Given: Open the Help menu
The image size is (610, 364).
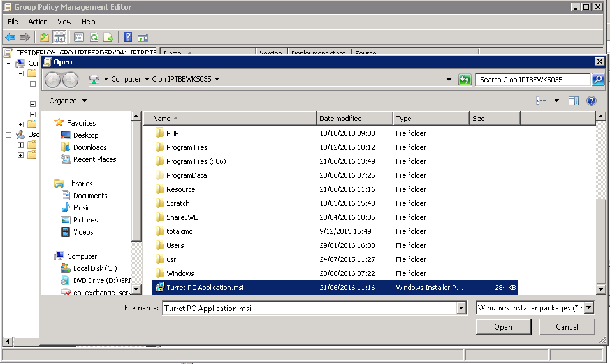Looking at the screenshot, I should click(x=89, y=22).
